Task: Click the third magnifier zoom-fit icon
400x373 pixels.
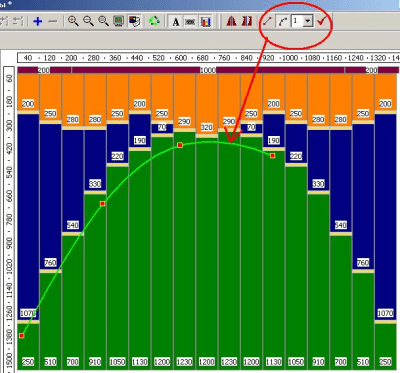Action: point(104,21)
